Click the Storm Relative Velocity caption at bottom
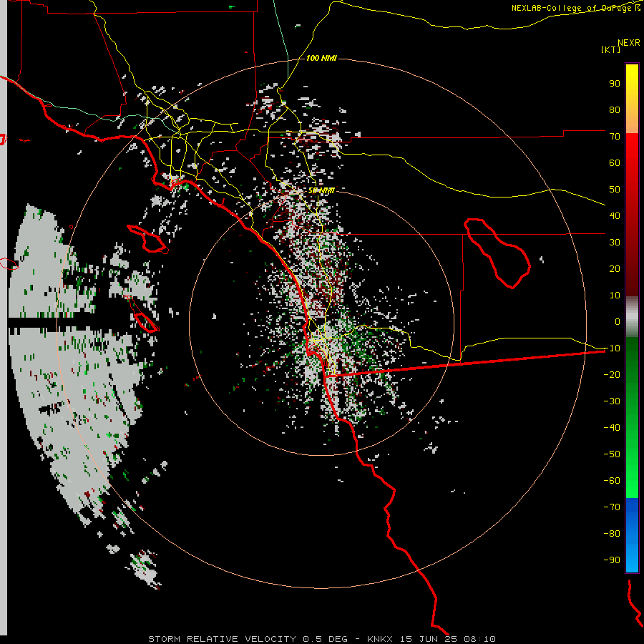644x644 pixels. pos(322,639)
